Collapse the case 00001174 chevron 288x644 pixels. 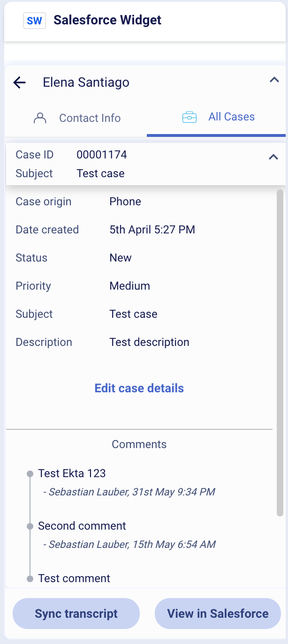[x=273, y=157]
